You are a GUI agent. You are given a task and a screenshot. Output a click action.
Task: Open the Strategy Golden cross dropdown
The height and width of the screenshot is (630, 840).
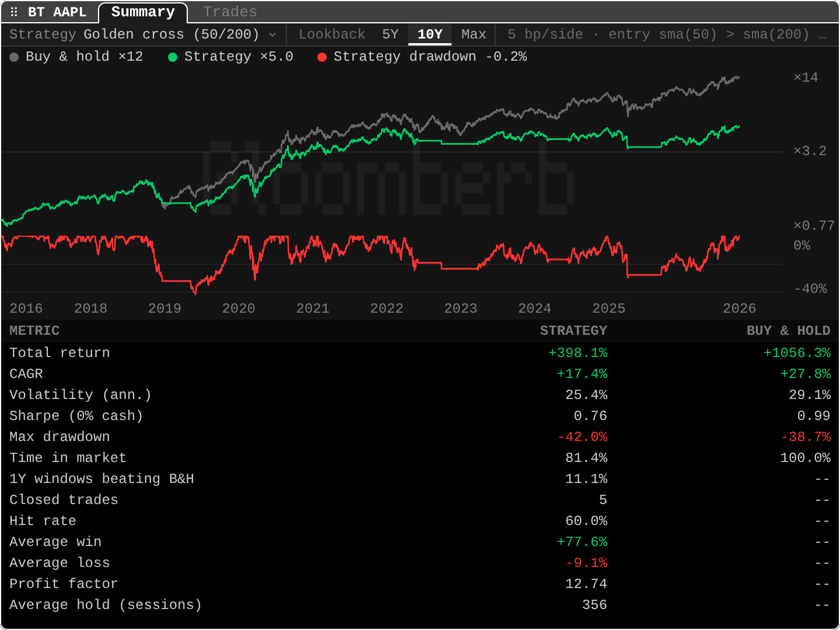click(143, 34)
